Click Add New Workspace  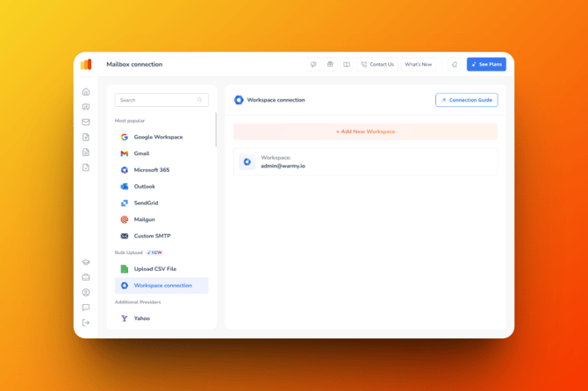coord(365,132)
